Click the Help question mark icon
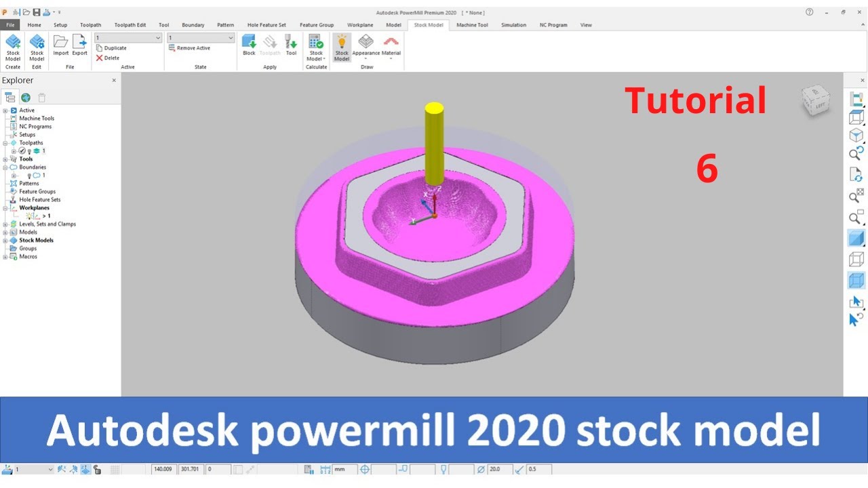868x488 pixels. pyautogui.click(x=809, y=12)
